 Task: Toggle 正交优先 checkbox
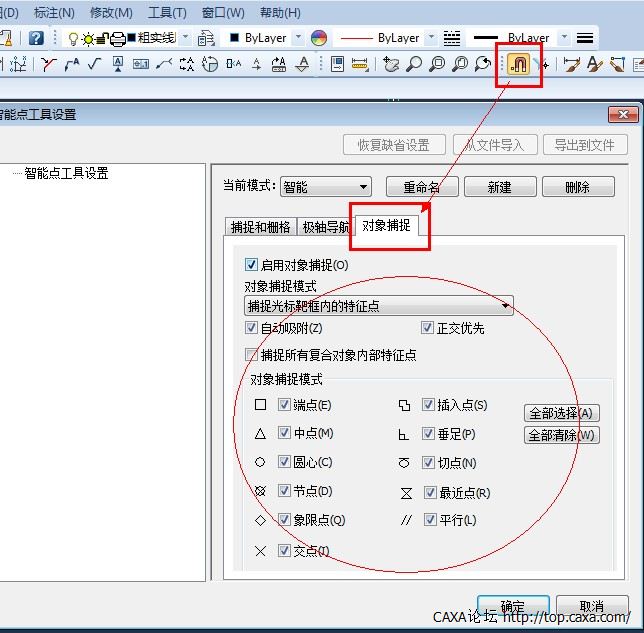tap(427, 327)
